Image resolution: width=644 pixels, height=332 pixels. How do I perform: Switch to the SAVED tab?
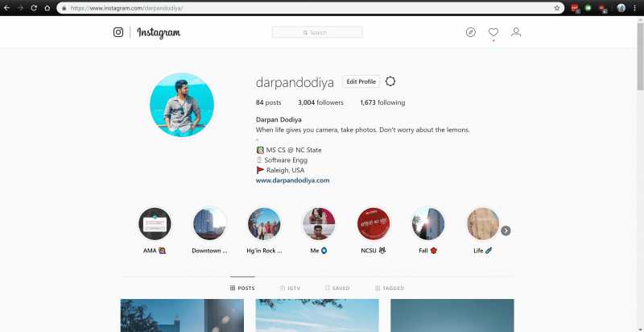[337, 288]
